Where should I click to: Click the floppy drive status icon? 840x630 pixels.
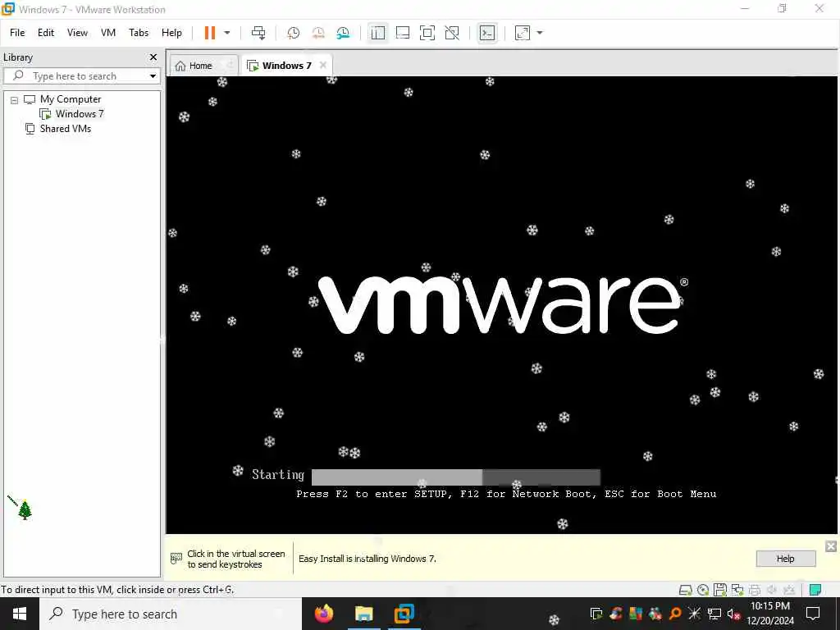720,590
